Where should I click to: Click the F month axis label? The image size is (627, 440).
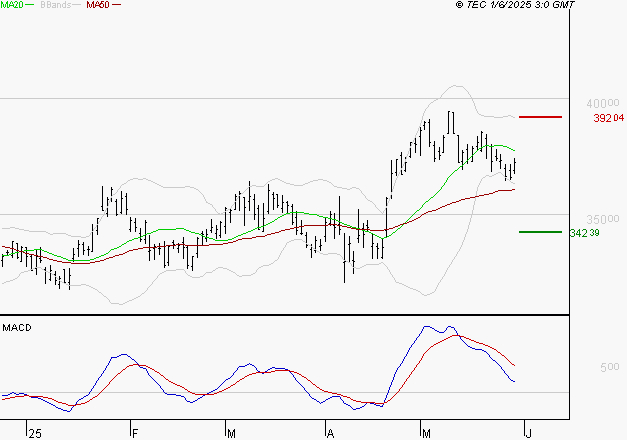[x=135, y=434]
